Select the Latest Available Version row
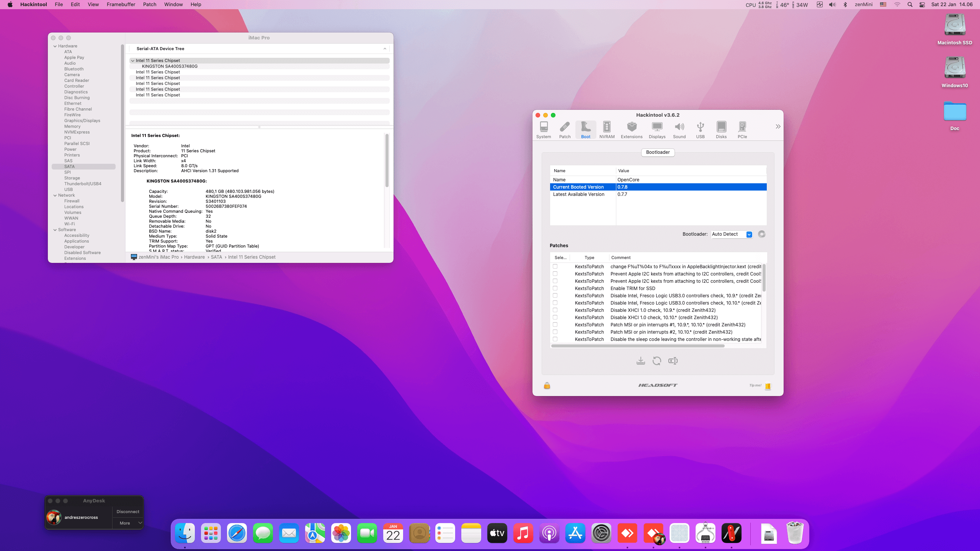Viewport: 980px width, 551px height. tap(658, 194)
